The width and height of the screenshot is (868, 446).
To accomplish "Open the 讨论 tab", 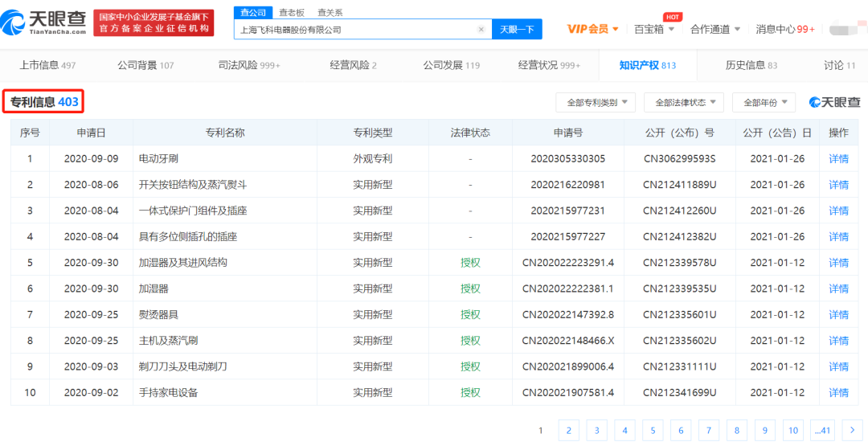I will 839,65.
